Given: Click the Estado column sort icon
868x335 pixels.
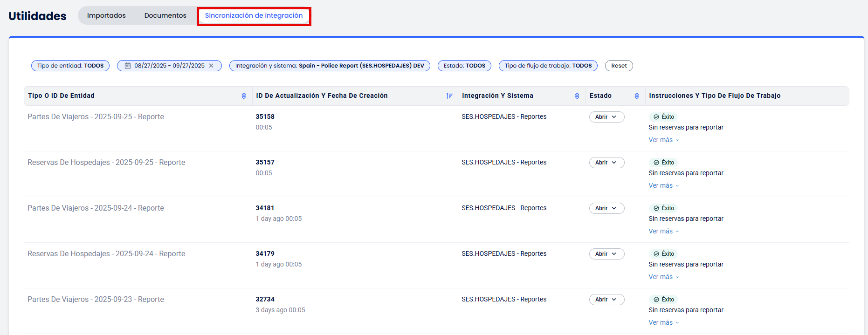Looking at the screenshot, I should pos(636,96).
